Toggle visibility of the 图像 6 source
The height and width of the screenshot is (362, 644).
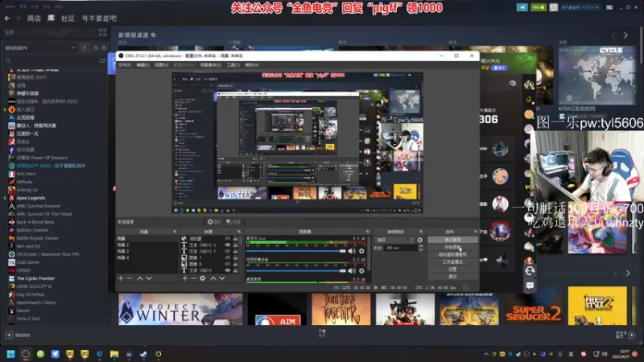pyautogui.click(x=228, y=264)
